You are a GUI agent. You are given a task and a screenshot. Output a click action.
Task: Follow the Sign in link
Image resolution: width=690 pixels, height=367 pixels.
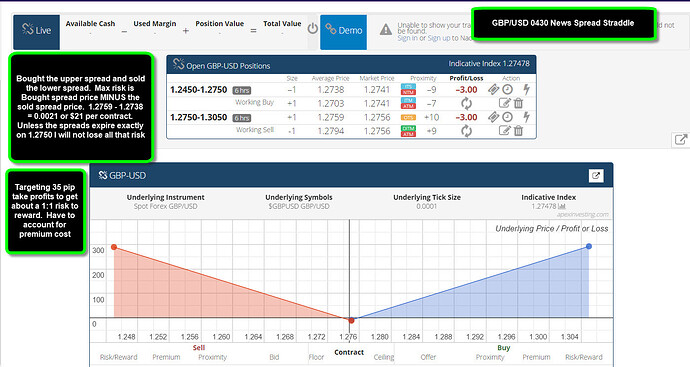(x=407, y=38)
